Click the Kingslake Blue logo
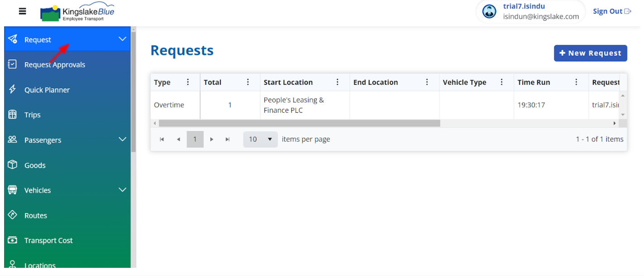This screenshot has width=644, height=276. point(77,13)
